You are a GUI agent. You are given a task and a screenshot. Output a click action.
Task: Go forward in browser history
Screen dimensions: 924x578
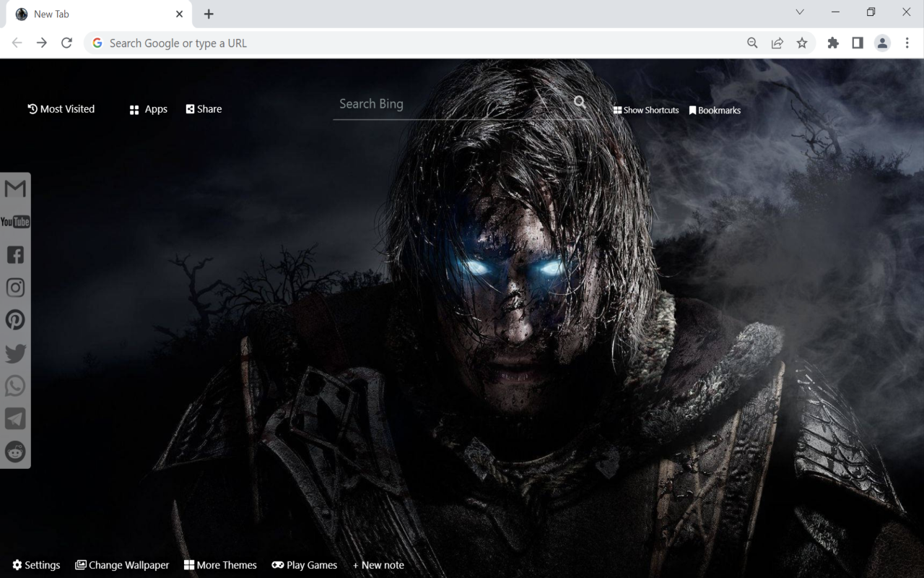point(42,43)
